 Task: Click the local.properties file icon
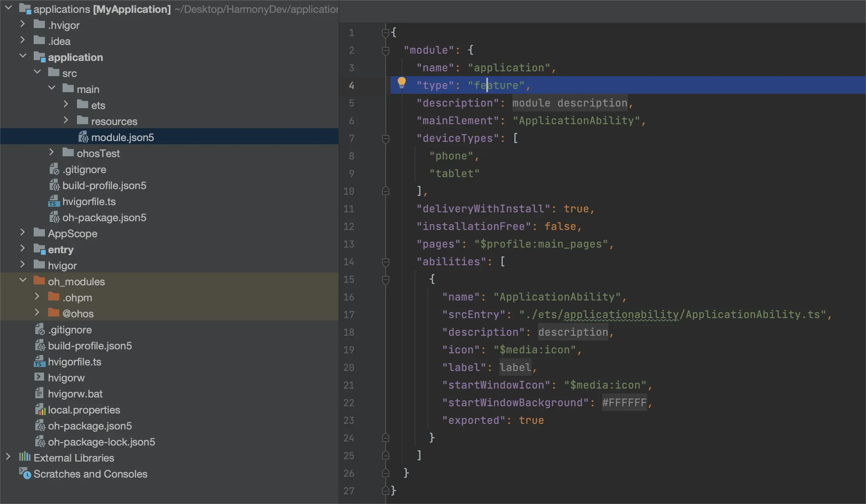[x=40, y=409]
